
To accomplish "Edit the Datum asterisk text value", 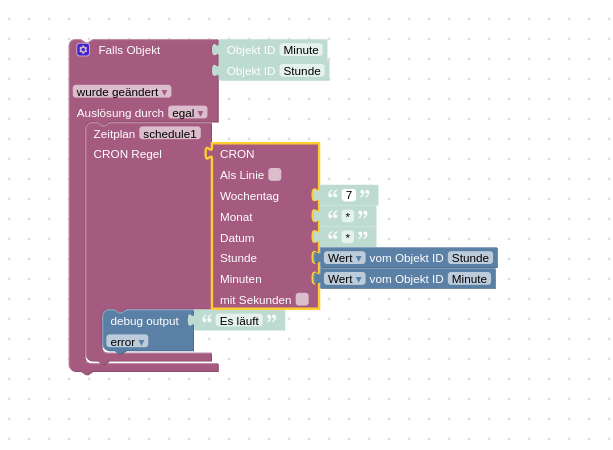I will coord(348,237).
